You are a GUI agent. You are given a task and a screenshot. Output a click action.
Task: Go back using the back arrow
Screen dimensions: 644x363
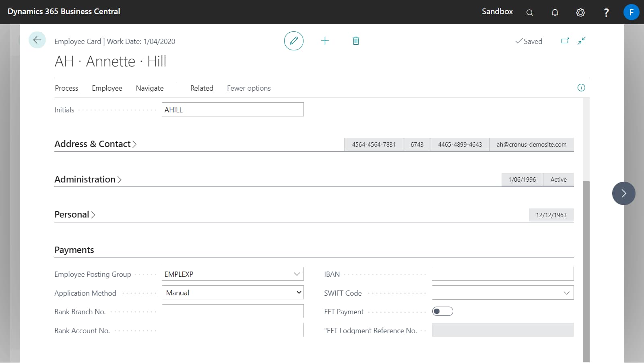click(37, 40)
